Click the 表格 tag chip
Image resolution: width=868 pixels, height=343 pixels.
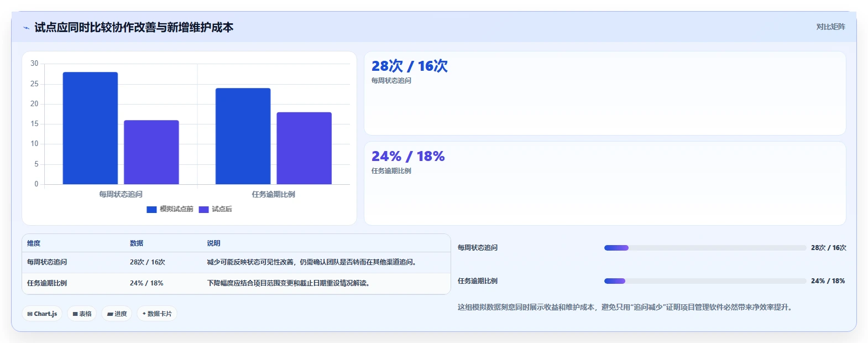[82, 314]
